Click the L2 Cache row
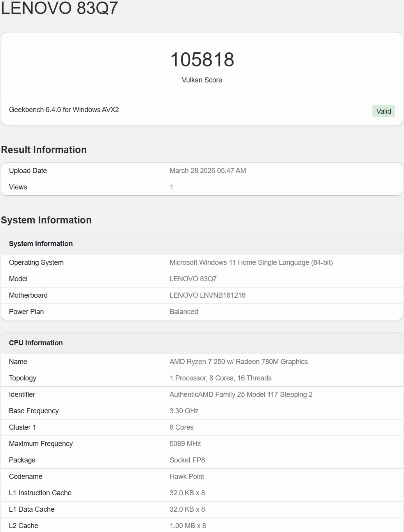404x532 pixels. click(23, 525)
